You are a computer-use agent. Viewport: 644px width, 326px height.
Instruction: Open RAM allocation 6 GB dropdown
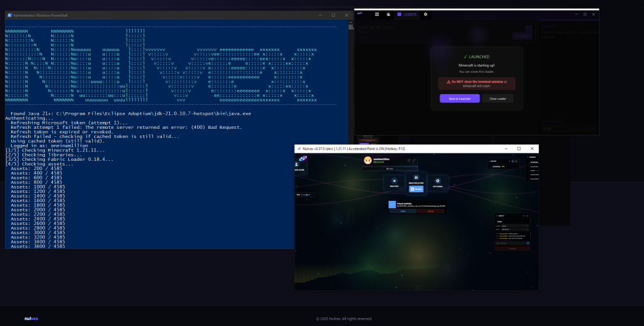click(568, 128)
